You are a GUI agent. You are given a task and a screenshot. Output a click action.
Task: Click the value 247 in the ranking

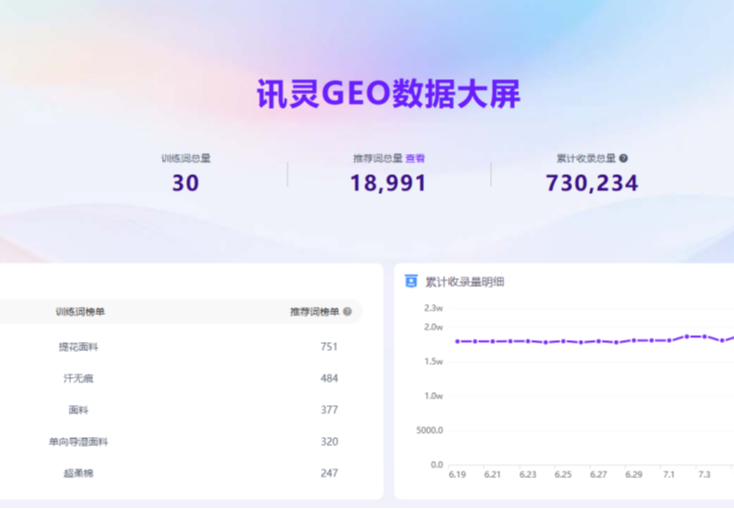[x=329, y=473]
